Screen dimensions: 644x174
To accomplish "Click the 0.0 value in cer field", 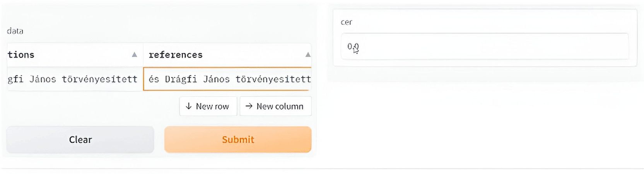I will pos(353,47).
